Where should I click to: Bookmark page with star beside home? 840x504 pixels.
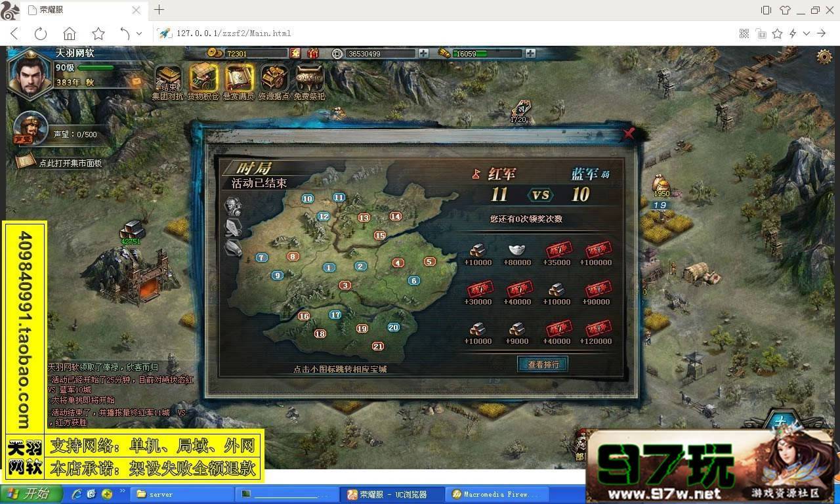(98, 33)
